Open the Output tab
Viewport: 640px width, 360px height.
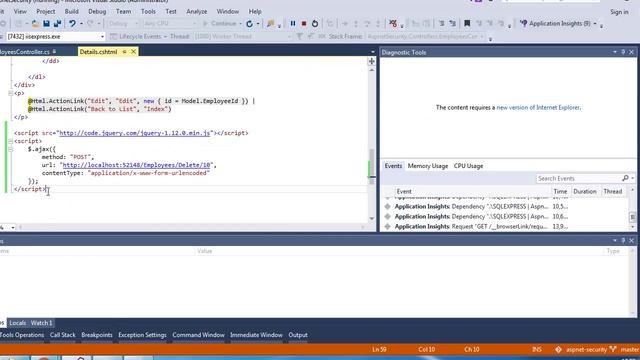pyautogui.click(x=298, y=335)
